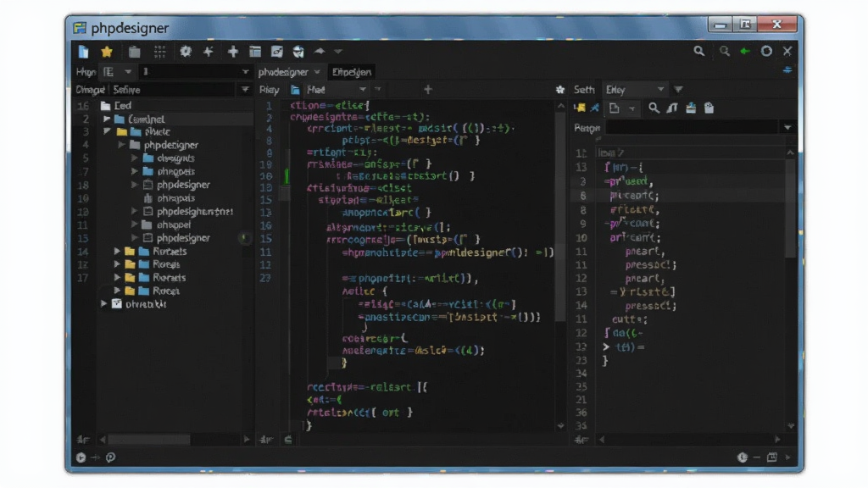Screen dimensions: 868x488
Task: Expand the Roregn folder in the tree
Action: (117, 291)
